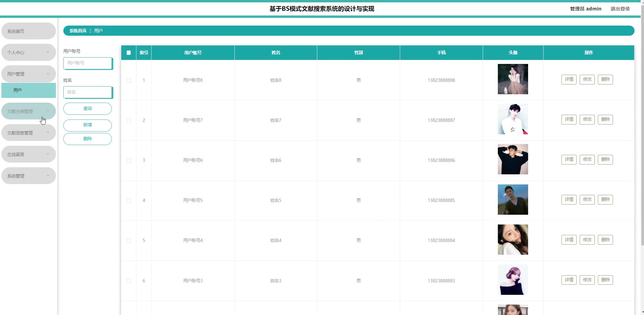Collapse the 用户管理 sidebar menu
Image resolution: width=644 pixels, height=315 pixels.
(x=29, y=74)
